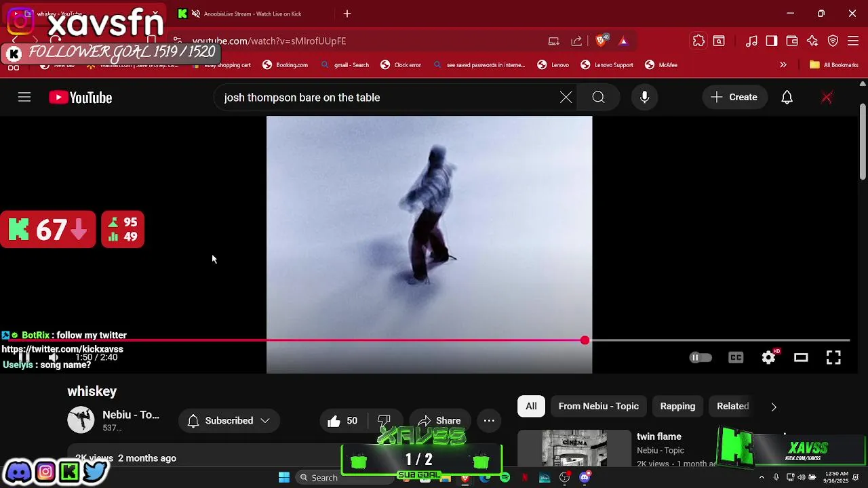The height and width of the screenshot is (488, 868).
Task: Show more category chips with the arrow
Action: click(x=774, y=407)
